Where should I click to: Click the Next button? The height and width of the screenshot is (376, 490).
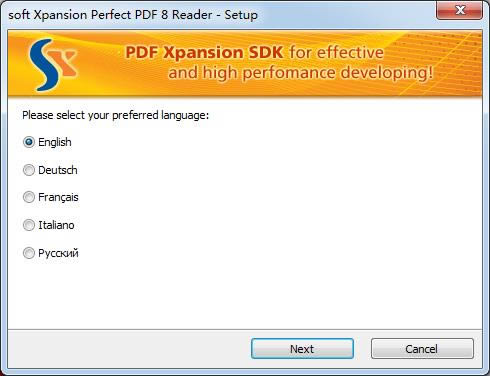[302, 349]
